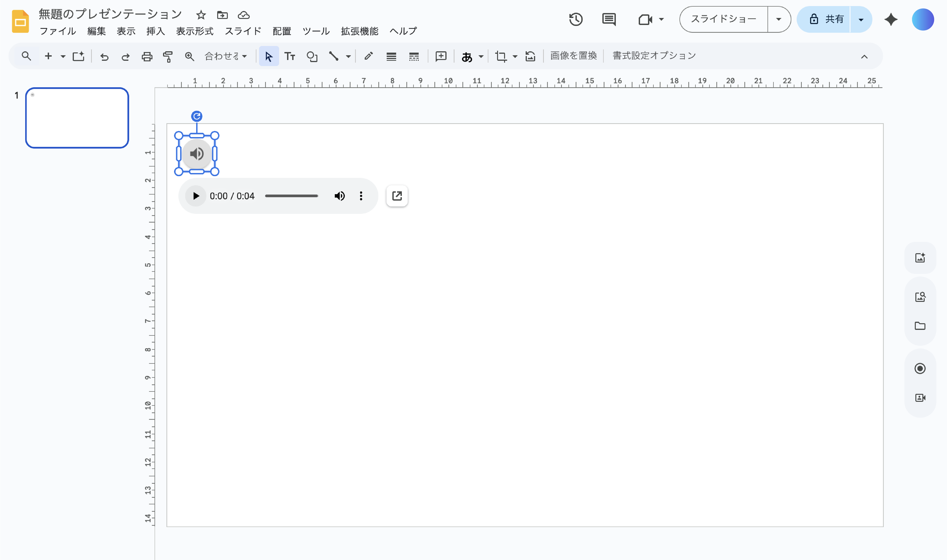947x560 pixels.
Task: Star this presentation
Action: click(201, 15)
